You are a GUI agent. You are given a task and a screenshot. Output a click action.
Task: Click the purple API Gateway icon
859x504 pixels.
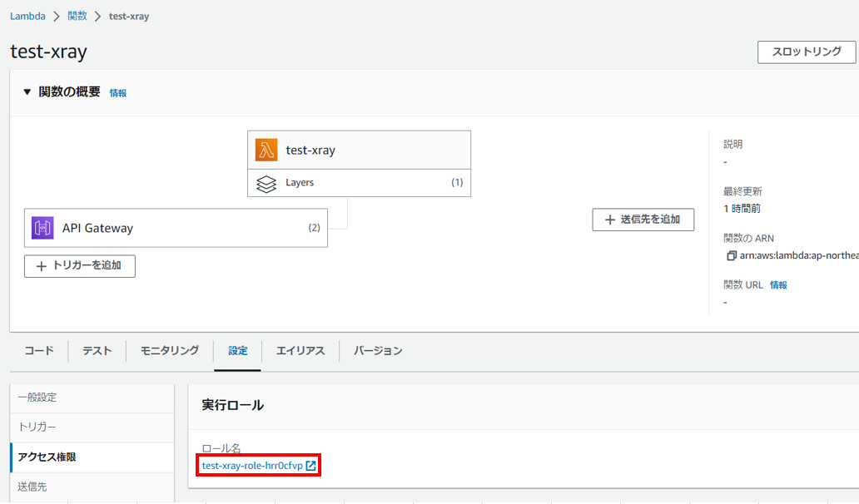(42, 228)
